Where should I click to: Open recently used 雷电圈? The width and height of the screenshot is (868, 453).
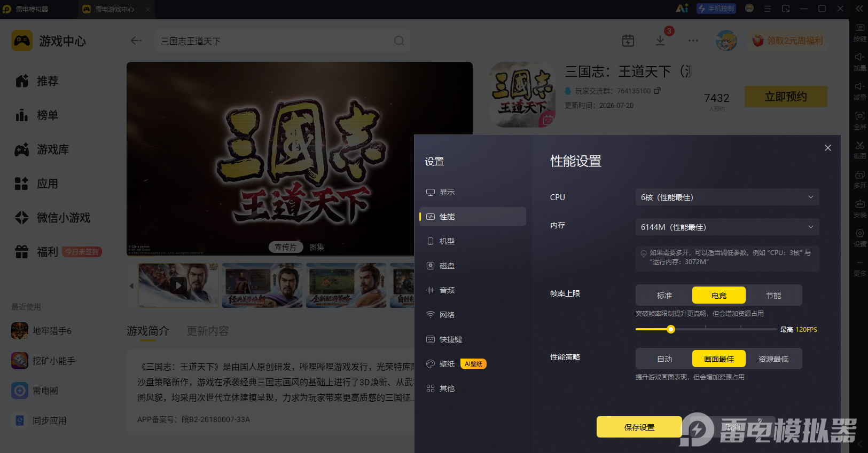pyautogui.click(x=35, y=391)
